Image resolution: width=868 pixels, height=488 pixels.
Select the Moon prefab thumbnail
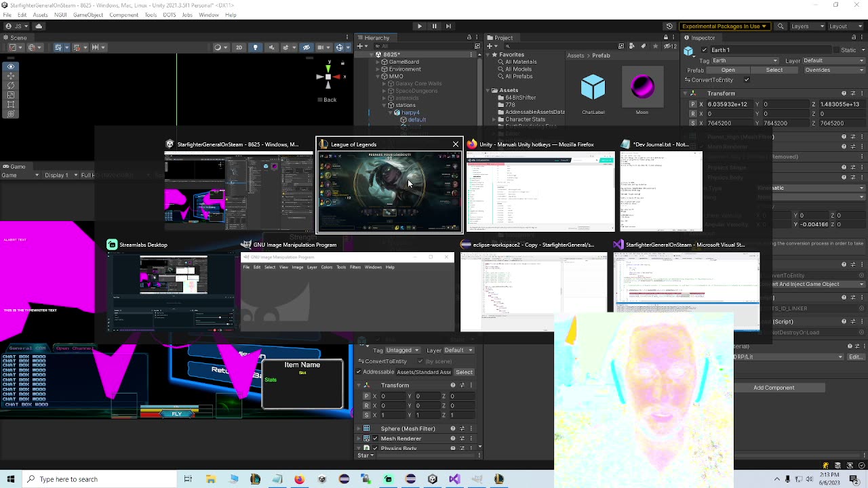click(x=642, y=88)
